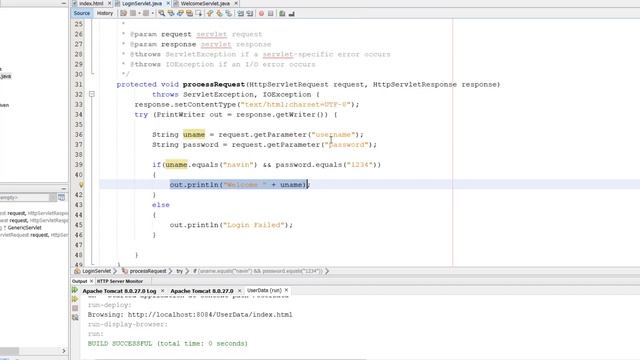Click Shift Line Right icon

pyautogui.click(x=250, y=13)
